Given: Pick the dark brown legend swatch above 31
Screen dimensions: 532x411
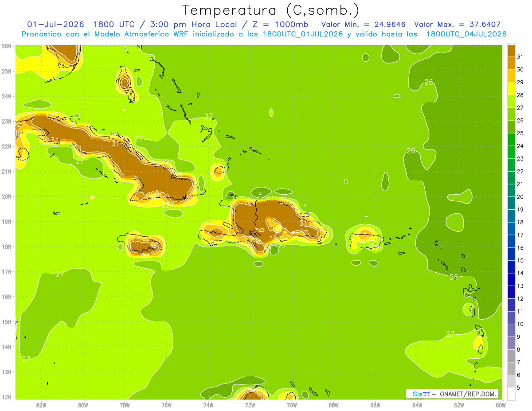Looking at the screenshot, I should click(511, 51).
